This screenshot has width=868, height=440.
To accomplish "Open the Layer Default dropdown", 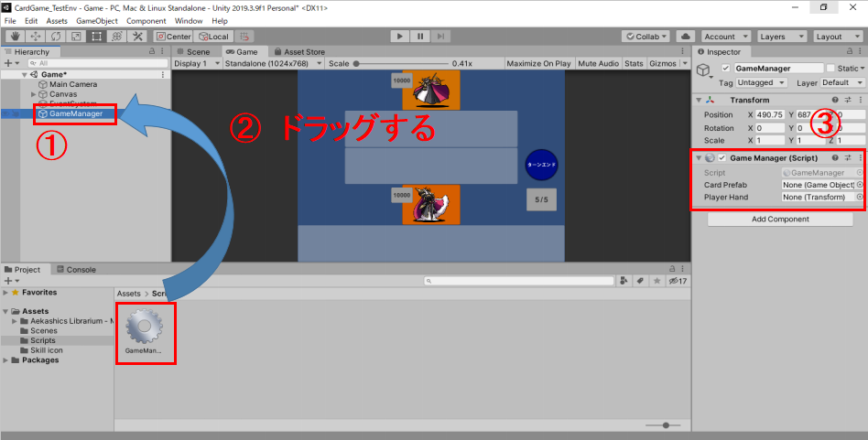I will tap(842, 82).
